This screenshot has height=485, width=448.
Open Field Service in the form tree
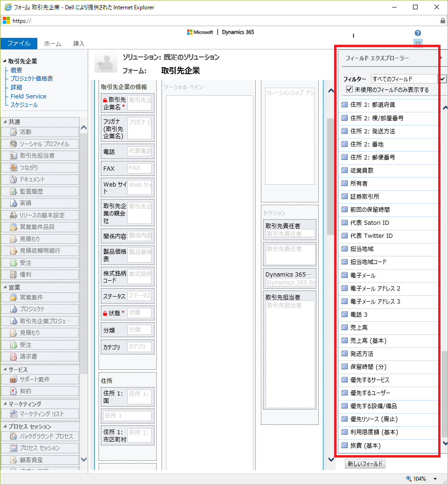28,96
